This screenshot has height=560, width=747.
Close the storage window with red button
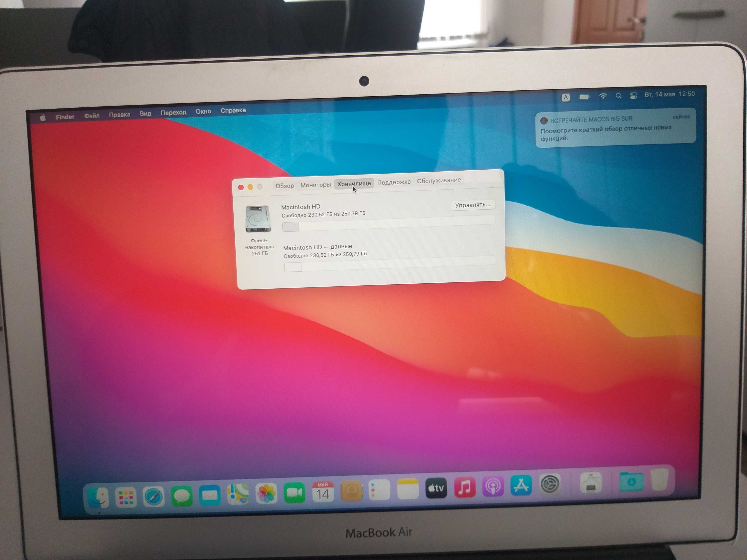(x=241, y=187)
